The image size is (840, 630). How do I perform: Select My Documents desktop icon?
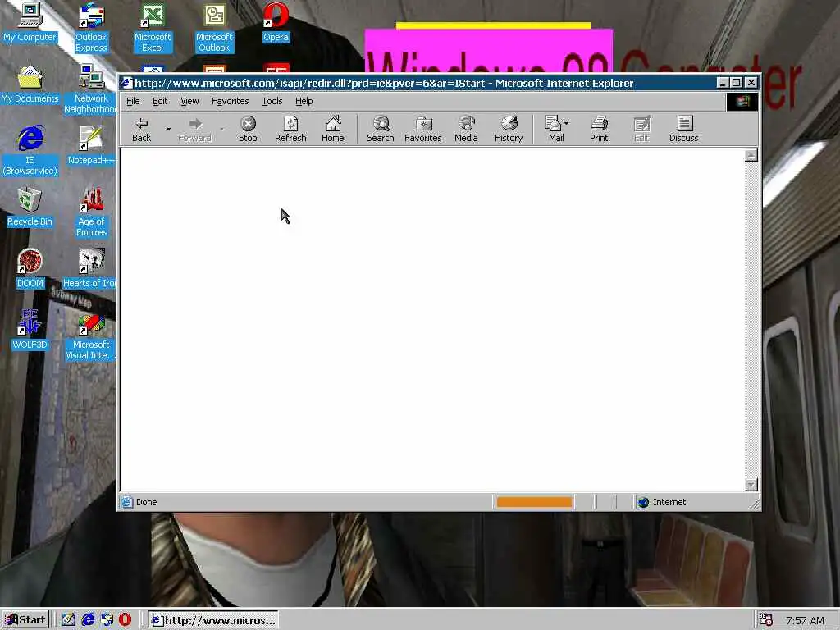click(x=30, y=84)
